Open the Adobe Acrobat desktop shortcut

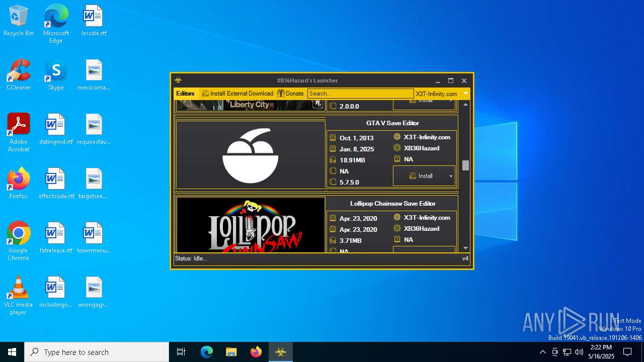[x=19, y=133]
